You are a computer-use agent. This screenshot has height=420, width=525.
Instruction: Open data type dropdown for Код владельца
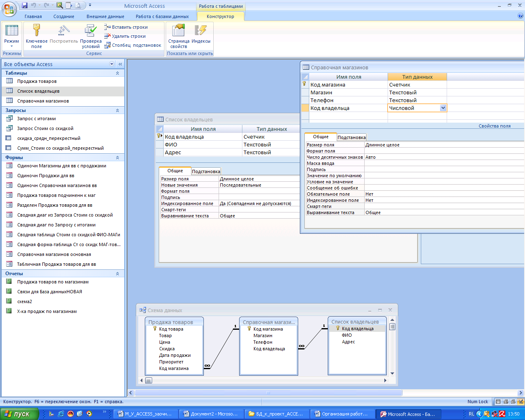443,108
